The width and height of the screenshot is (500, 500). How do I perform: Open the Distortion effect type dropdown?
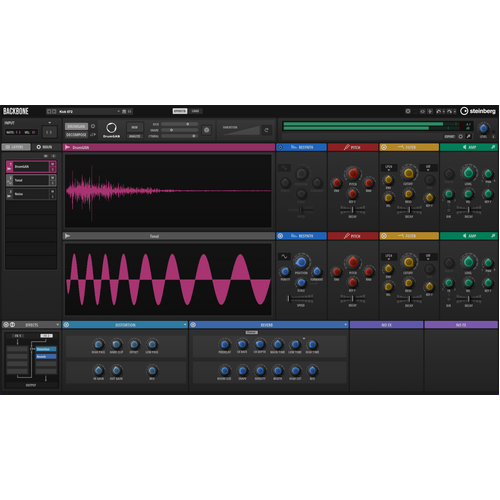(185, 325)
